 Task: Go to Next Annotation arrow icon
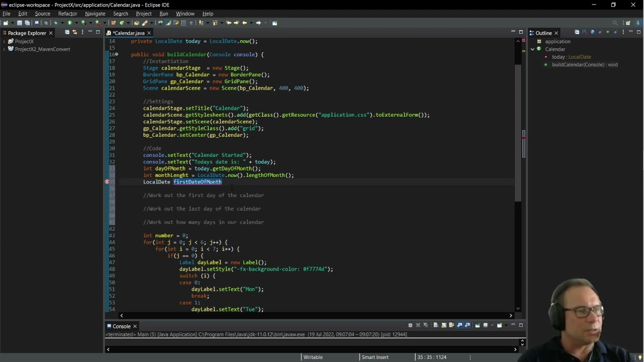point(201,23)
